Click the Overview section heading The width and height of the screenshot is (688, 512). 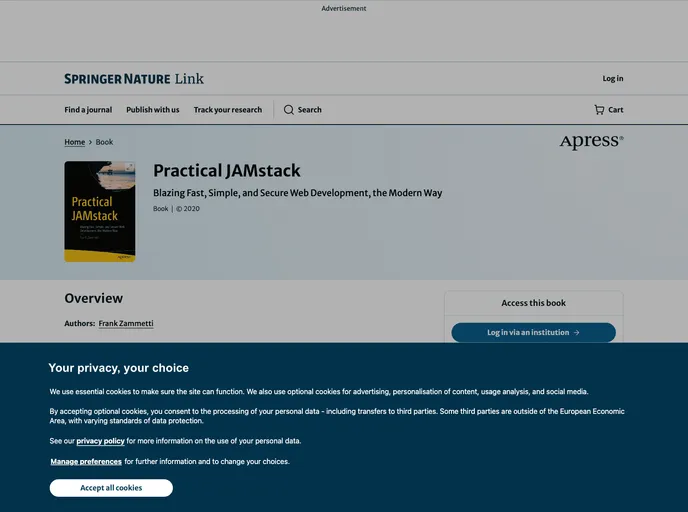click(93, 298)
